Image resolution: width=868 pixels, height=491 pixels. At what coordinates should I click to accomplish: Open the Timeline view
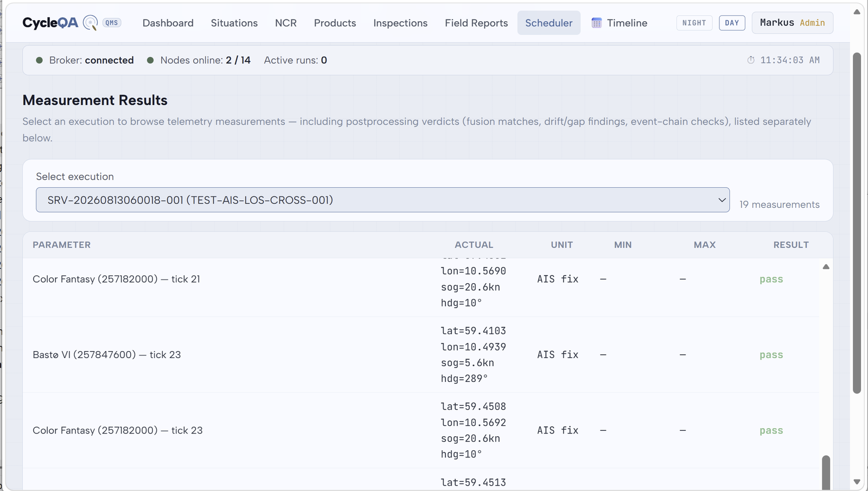620,23
